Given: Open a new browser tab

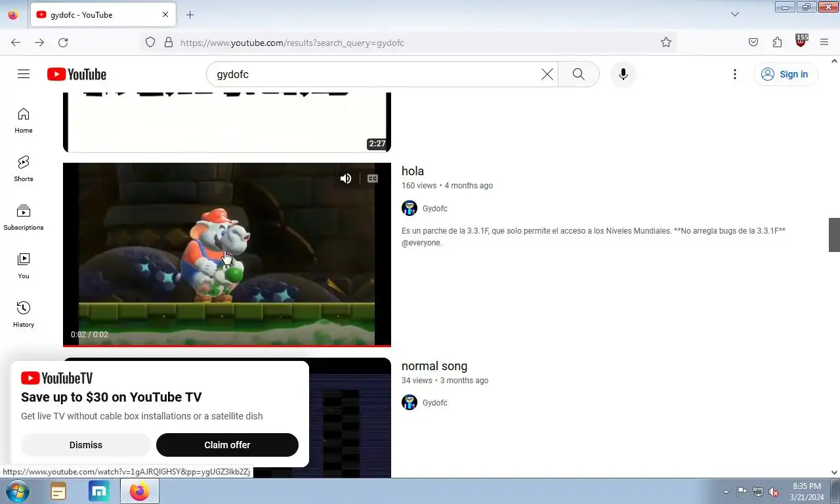Looking at the screenshot, I should pyautogui.click(x=190, y=14).
